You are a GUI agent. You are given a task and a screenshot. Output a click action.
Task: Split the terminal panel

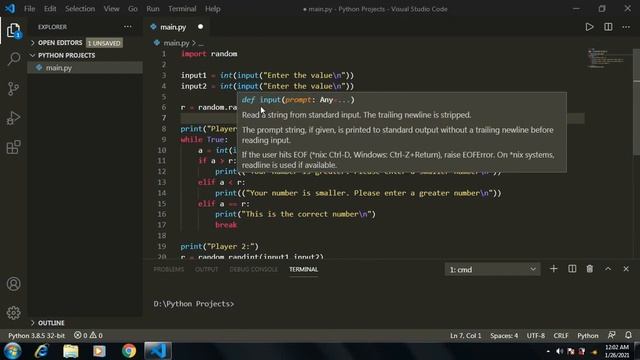572,269
